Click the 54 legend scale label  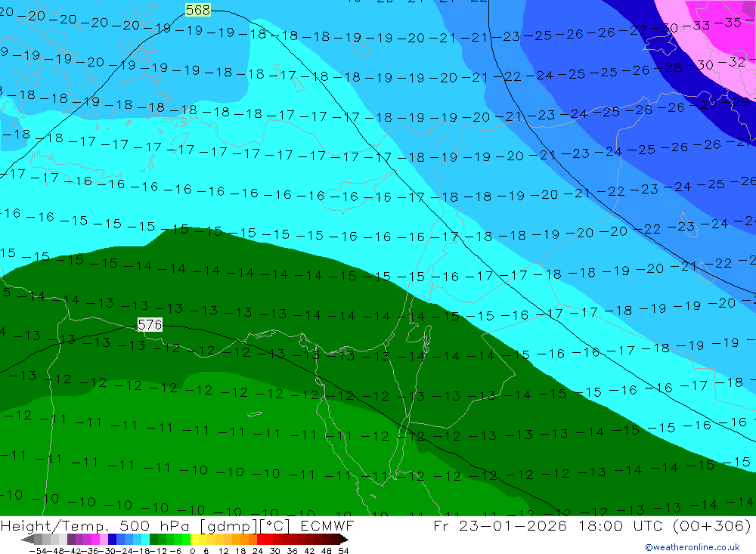click(x=343, y=551)
